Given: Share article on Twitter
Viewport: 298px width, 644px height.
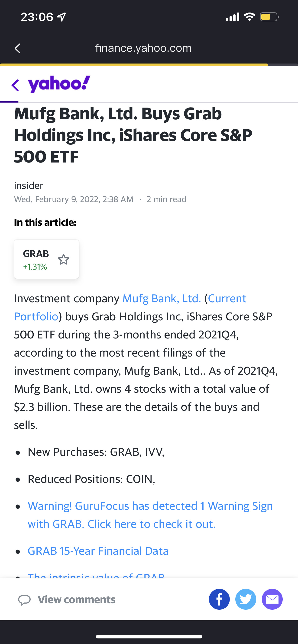Looking at the screenshot, I should (246, 599).
